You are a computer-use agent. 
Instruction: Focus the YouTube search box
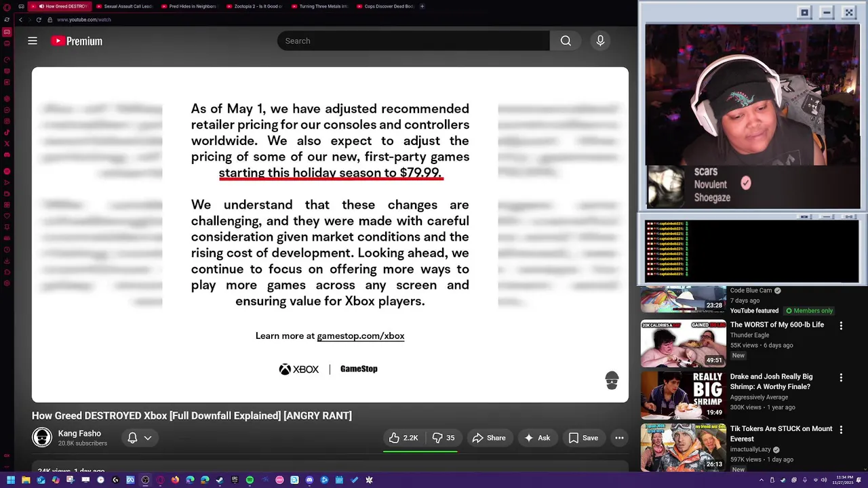[x=413, y=41]
